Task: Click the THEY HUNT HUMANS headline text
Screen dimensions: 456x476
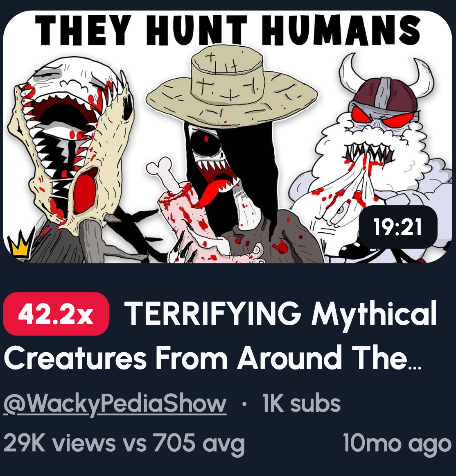Action: pos(228,30)
